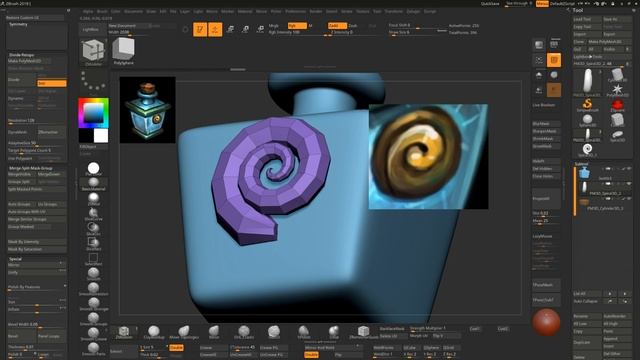Activate the Edit mode button
This screenshot has height=360, width=640.
click(x=200, y=29)
